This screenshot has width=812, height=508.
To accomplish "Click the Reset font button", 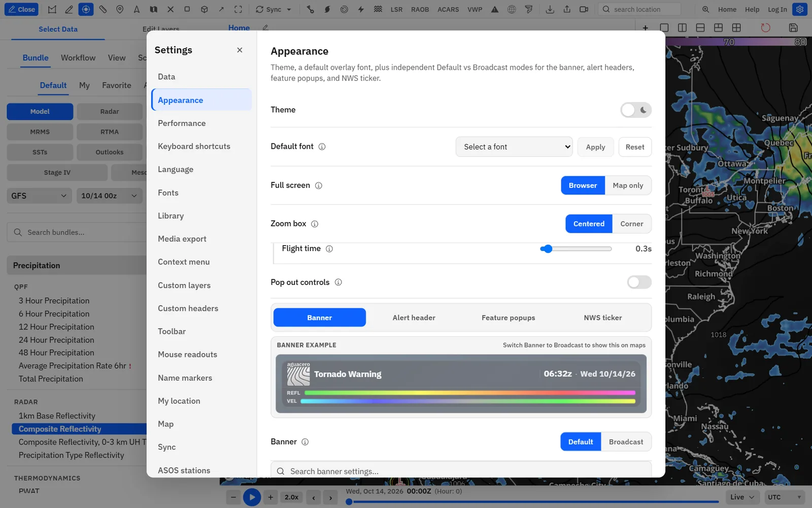I will [x=635, y=147].
